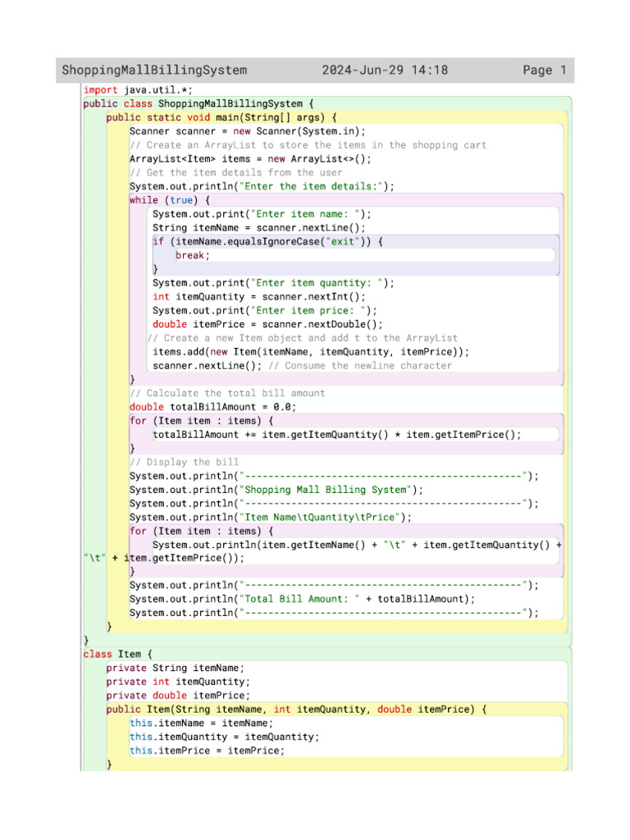Click the 'items.add(new Item(...))' line

pos(311,352)
